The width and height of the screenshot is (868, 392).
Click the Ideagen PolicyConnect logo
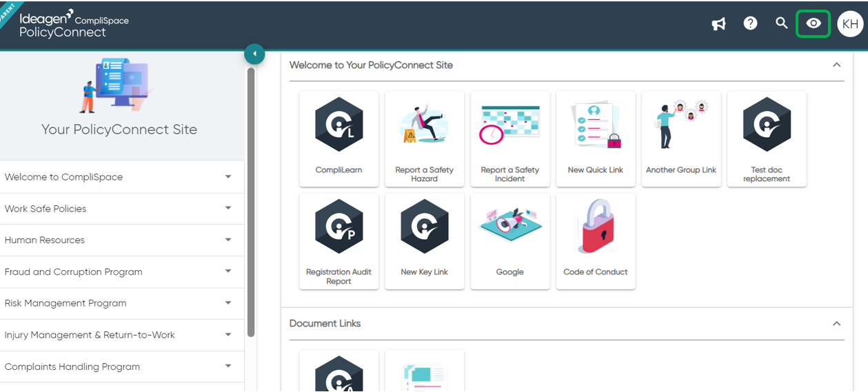point(74,24)
